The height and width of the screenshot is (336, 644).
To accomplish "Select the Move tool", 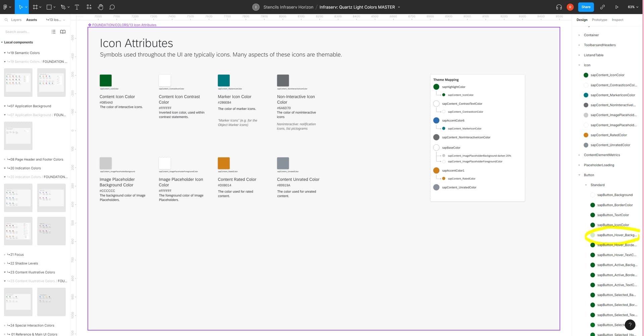I will click(21, 7).
